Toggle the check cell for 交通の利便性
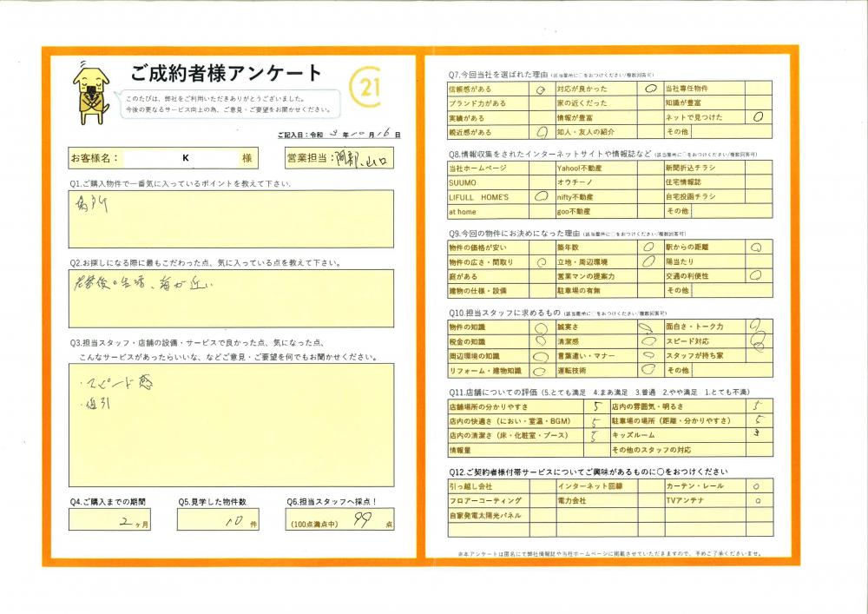The width and height of the screenshot is (868, 614). pyautogui.click(x=758, y=276)
